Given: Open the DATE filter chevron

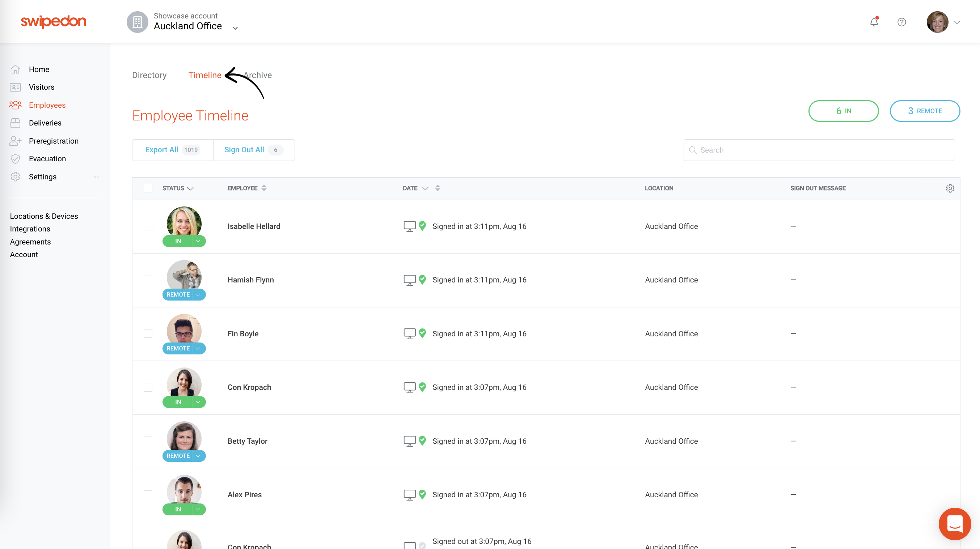Looking at the screenshot, I should [425, 188].
